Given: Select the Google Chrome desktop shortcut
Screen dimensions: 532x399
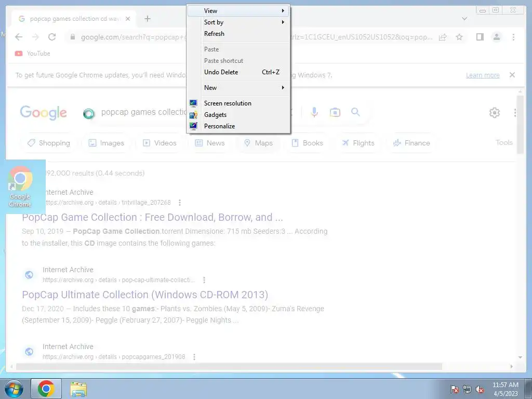Looking at the screenshot, I should (x=20, y=187).
